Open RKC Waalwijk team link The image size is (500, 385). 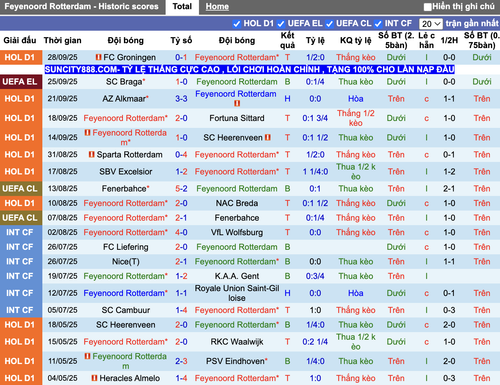[x=237, y=342]
